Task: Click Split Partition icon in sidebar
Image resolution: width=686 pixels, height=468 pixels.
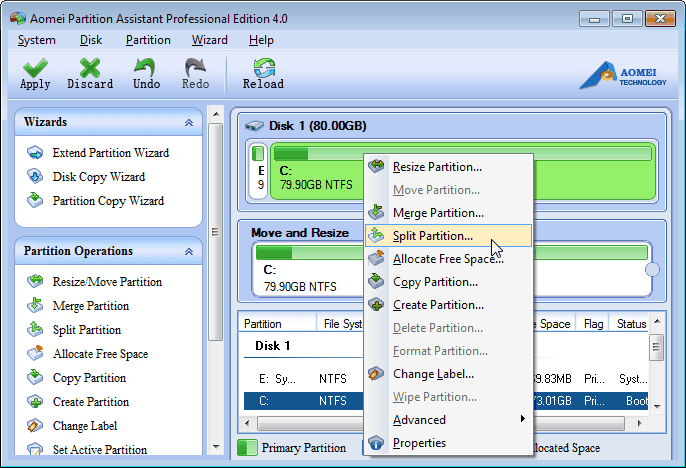Action: click(x=35, y=329)
